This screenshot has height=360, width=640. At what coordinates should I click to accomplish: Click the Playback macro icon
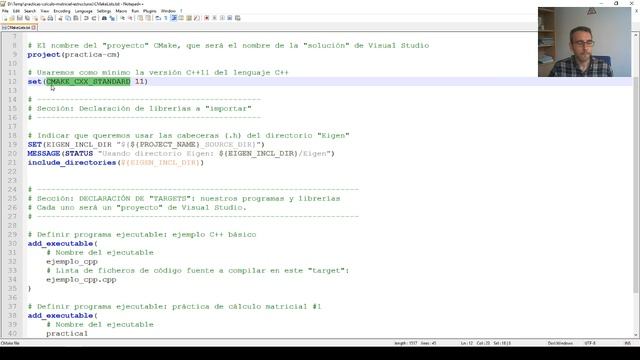click(x=222, y=18)
